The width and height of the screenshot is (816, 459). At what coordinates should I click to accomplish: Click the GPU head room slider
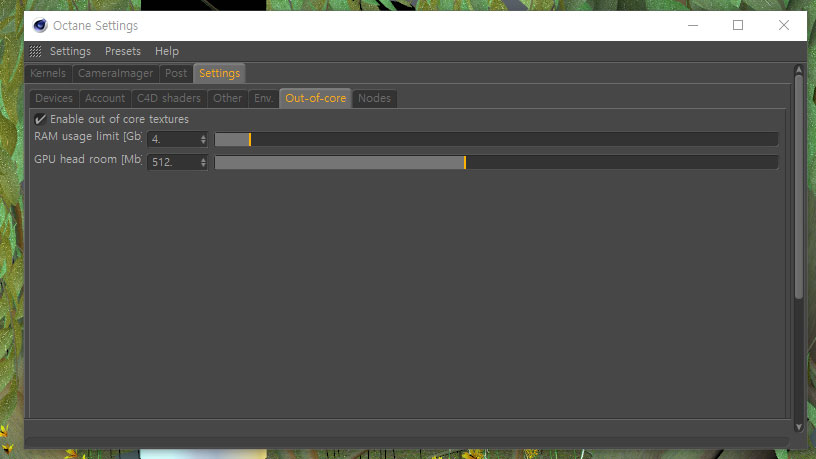tap(496, 162)
